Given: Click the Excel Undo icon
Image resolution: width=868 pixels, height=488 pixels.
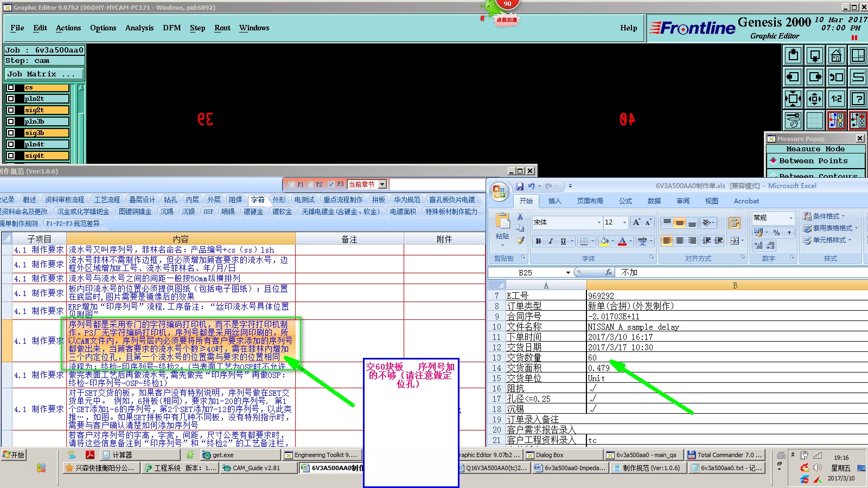Looking at the screenshot, I should [x=532, y=186].
